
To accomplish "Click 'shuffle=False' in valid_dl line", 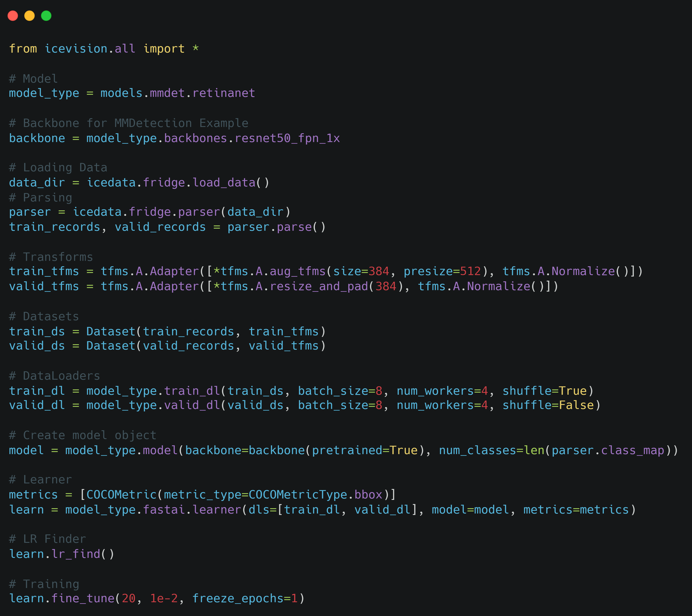I will (548, 405).
